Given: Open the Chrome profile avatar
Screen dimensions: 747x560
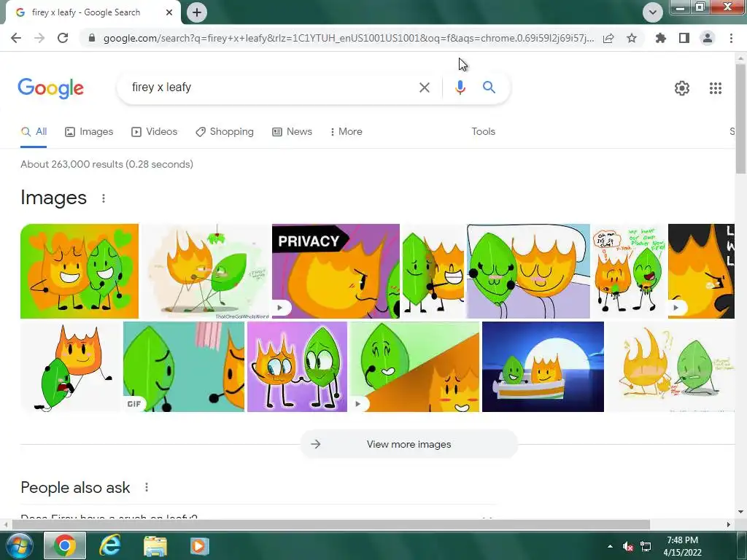Looking at the screenshot, I should pyautogui.click(x=708, y=38).
